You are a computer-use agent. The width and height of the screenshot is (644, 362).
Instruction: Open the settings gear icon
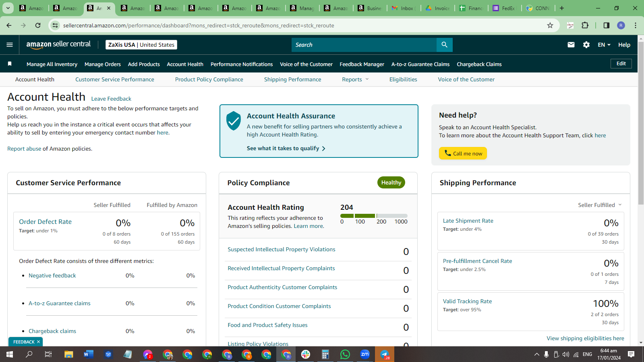(586, 45)
